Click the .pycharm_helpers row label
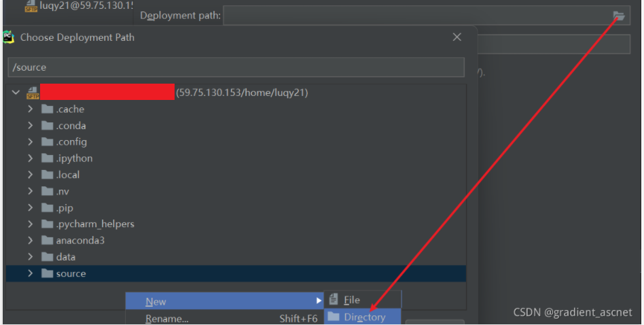Image resolution: width=644 pixels, height=325 pixels. (x=95, y=224)
